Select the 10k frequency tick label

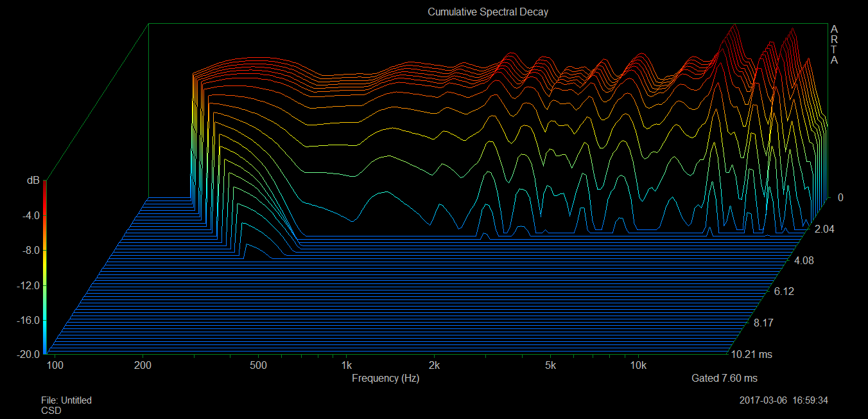click(x=638, y=366)
